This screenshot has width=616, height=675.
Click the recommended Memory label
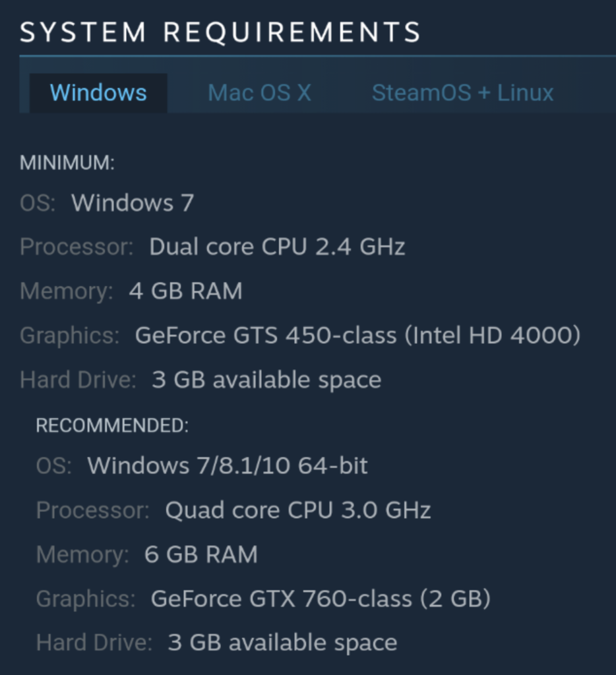(x=82, y=554)
